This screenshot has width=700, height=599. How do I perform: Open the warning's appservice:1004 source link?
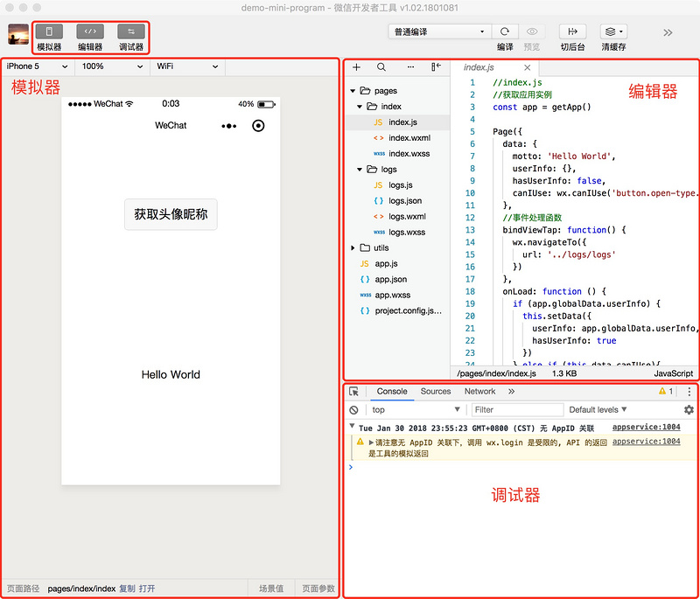[646, 442]
